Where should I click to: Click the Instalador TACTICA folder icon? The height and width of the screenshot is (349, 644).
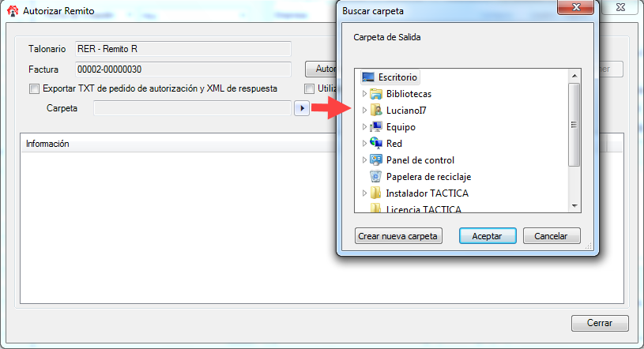(x=376, y=193)
